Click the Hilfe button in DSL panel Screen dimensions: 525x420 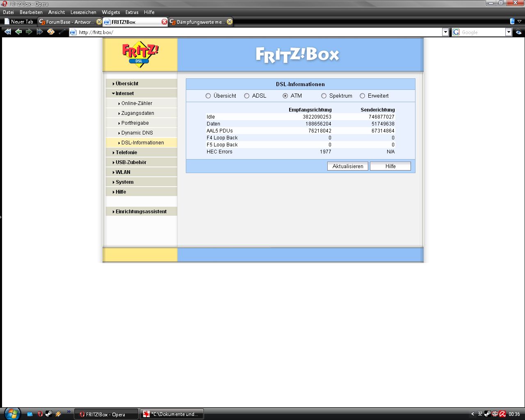pyautogui.click(x=390, y=166)
